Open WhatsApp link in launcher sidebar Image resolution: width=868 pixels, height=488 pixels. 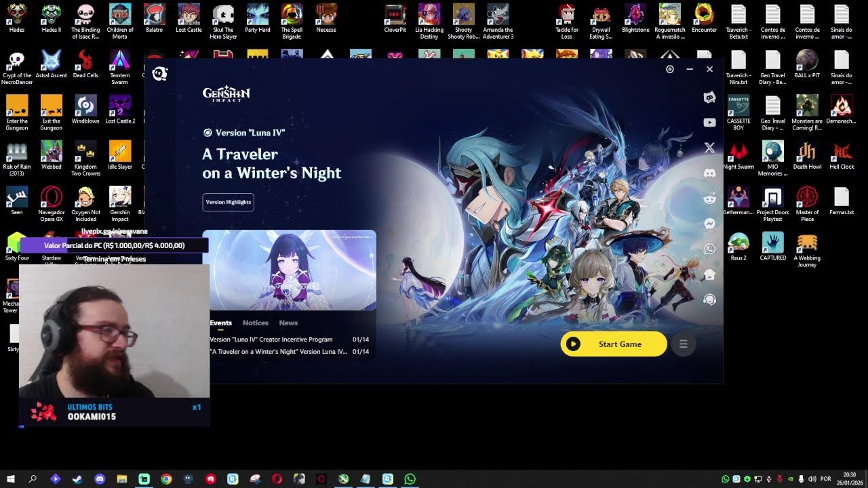pos(709,249)
